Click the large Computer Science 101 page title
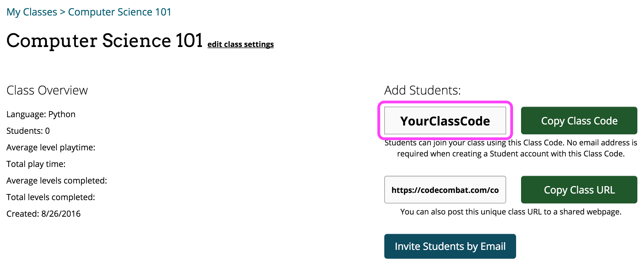Screen dimensions: 644x267 tap(104, 41)
